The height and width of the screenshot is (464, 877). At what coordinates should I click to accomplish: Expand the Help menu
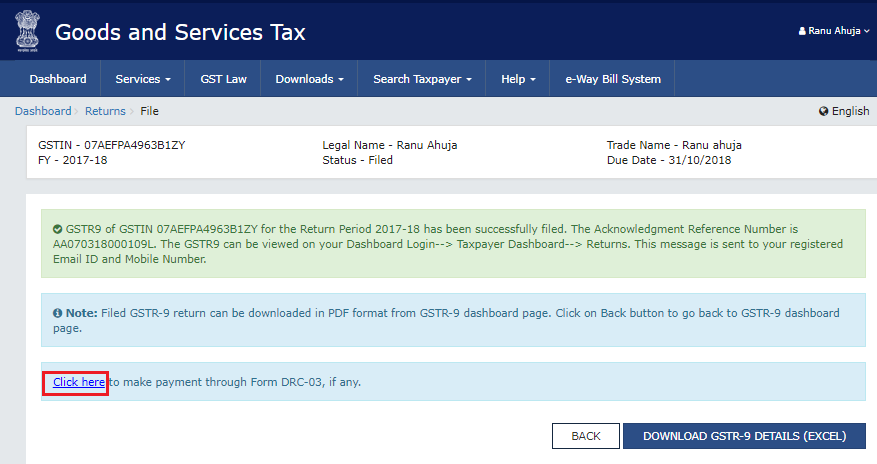click(x=518, y=79)
